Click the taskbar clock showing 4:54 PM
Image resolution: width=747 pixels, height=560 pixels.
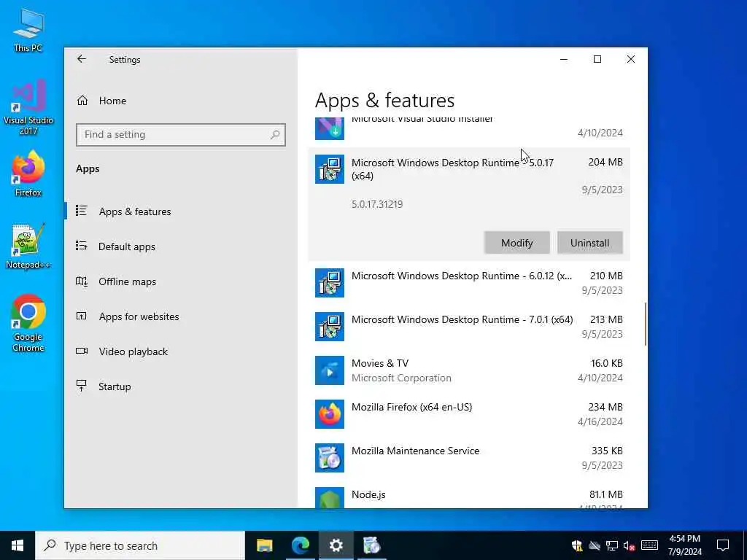684,545
